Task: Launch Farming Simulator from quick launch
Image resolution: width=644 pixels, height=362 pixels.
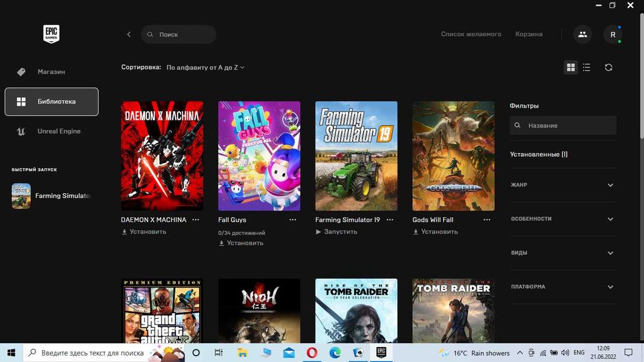Action: point(52,196)
